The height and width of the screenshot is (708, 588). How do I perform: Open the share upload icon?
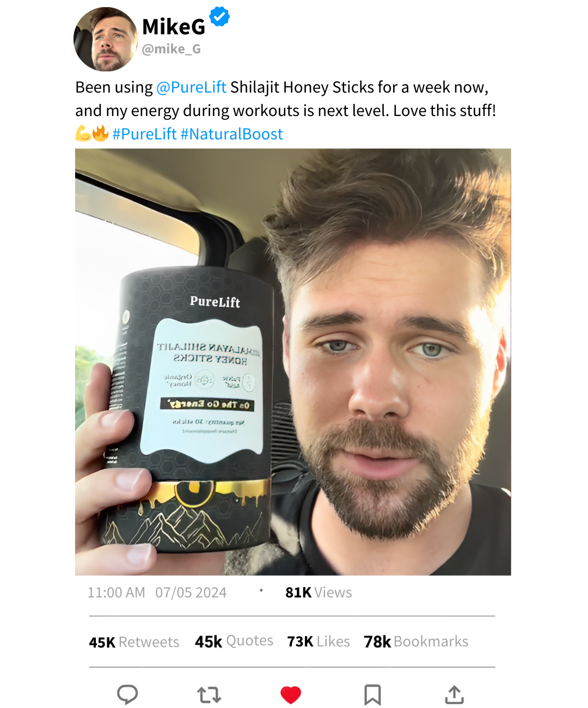click(454, 694)
